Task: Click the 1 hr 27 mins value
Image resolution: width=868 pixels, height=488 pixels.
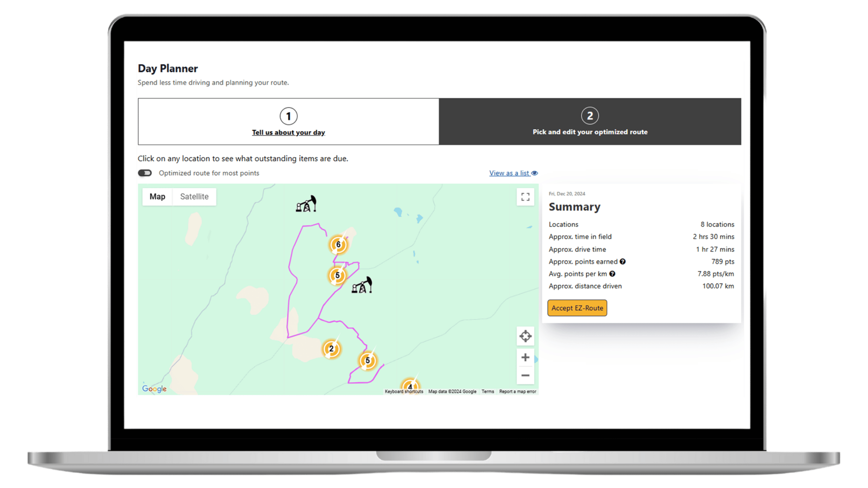Action: [x=715, y=249]
